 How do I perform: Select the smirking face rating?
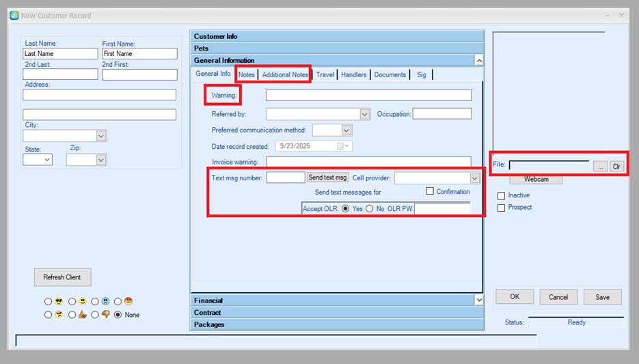48,315
